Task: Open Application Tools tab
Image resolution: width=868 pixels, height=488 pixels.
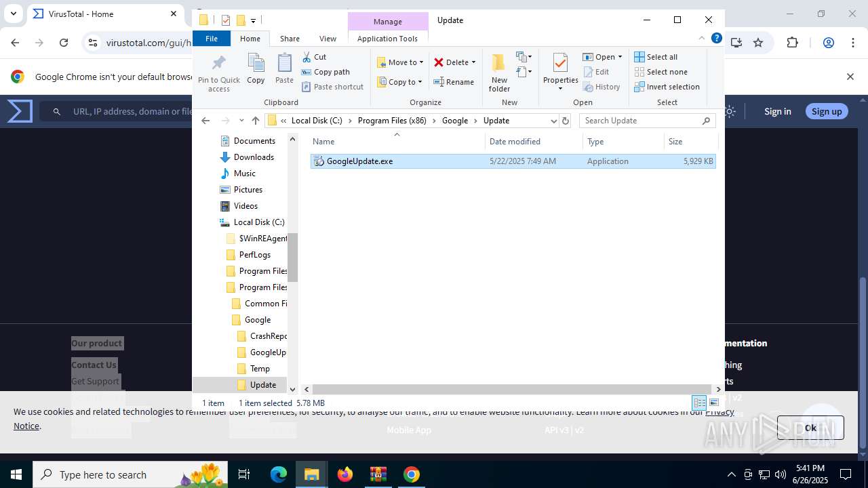Action: tap(387, 39)
